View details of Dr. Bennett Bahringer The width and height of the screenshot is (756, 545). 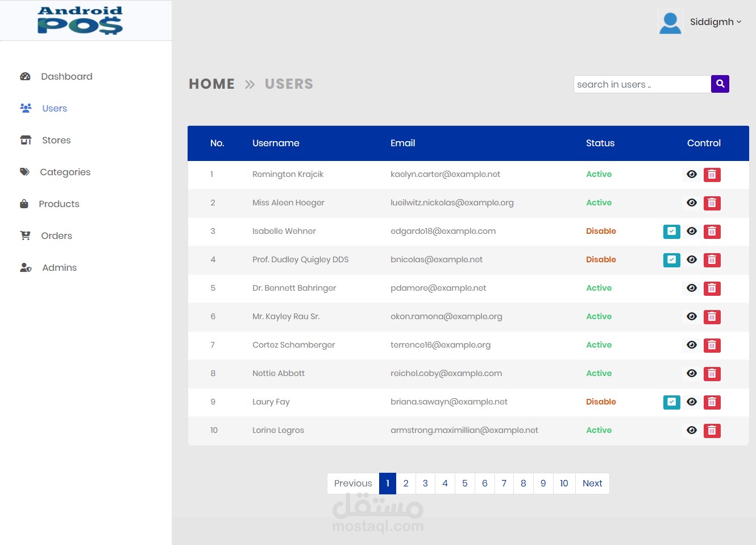click(x=692, y=288)
